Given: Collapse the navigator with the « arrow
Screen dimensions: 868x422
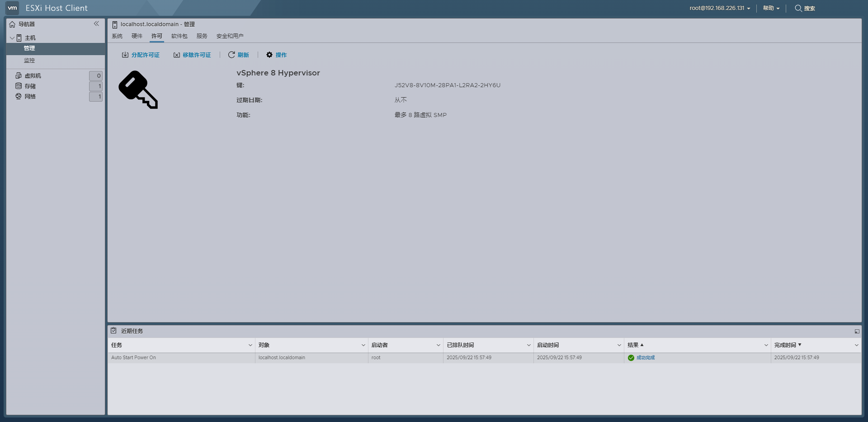Looking at the screenshot, I should [97, 23].
